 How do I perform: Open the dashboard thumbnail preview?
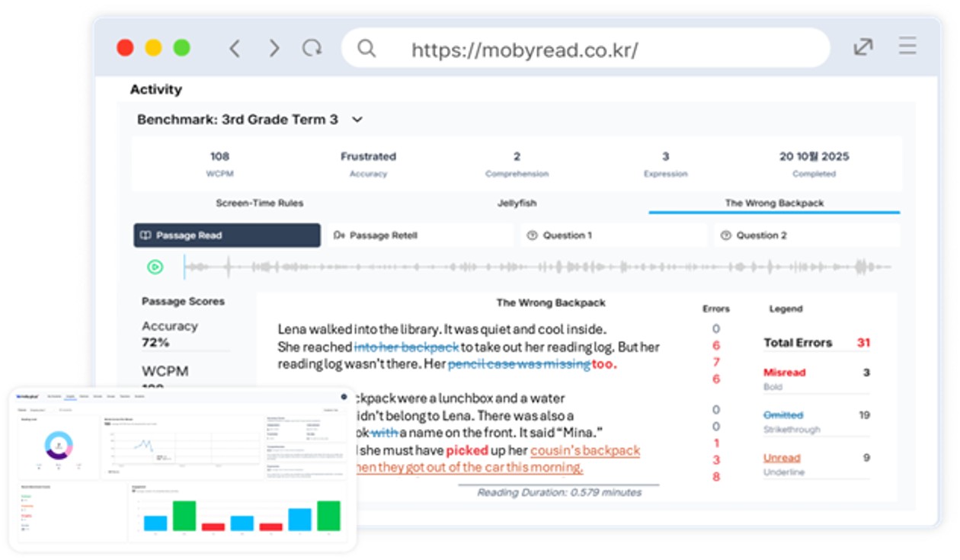pos(182,469)
